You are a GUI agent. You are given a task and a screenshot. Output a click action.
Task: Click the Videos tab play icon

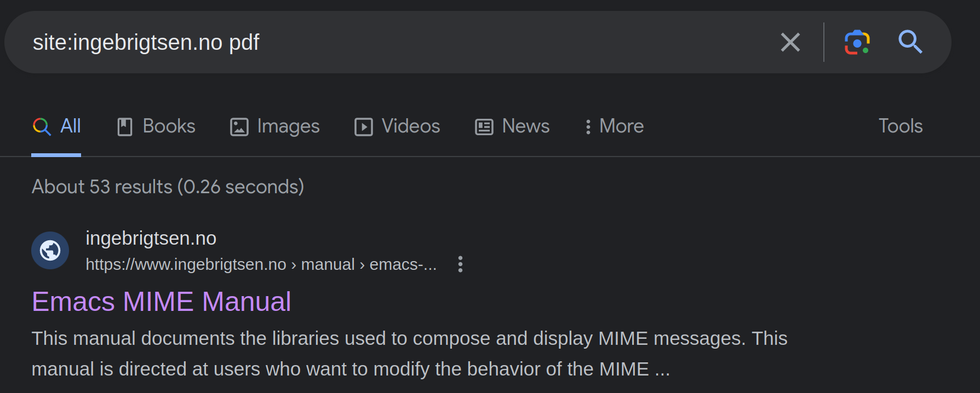tap(364, 127)
